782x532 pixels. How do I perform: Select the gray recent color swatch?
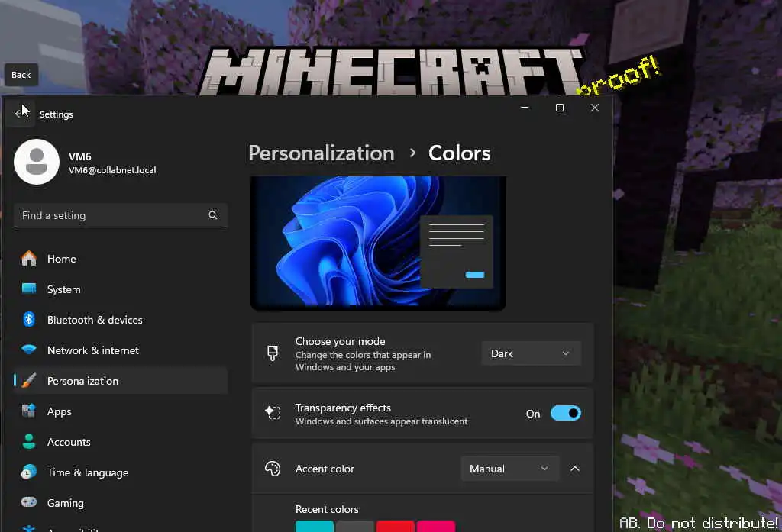pyautogui.click(x=354, y=526)
